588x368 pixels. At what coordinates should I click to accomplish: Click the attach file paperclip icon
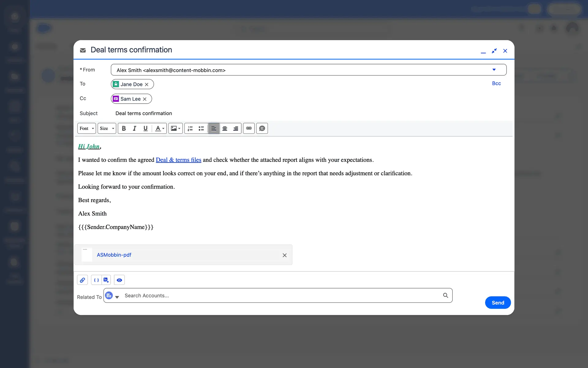click(x=82, y=280)
